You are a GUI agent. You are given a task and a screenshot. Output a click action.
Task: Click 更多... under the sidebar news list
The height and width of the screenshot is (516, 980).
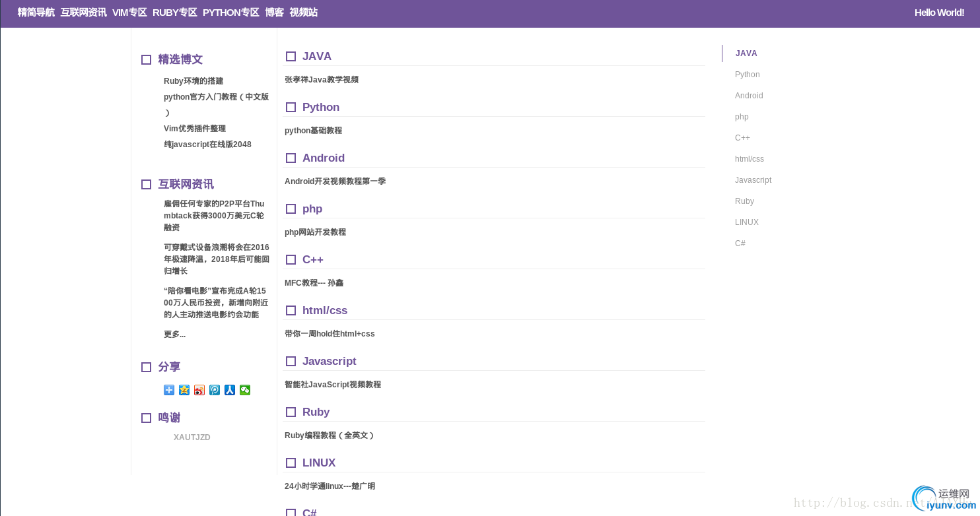tap(175, 335)
